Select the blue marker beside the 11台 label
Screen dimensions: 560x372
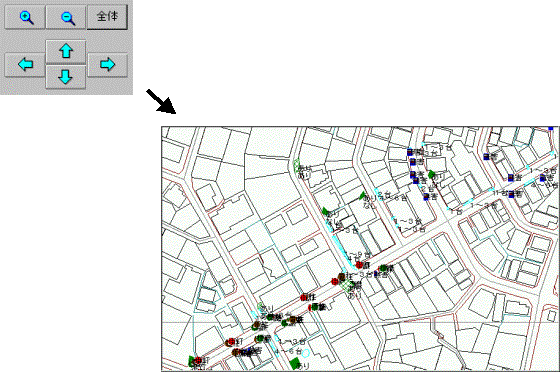click(511, 194)
